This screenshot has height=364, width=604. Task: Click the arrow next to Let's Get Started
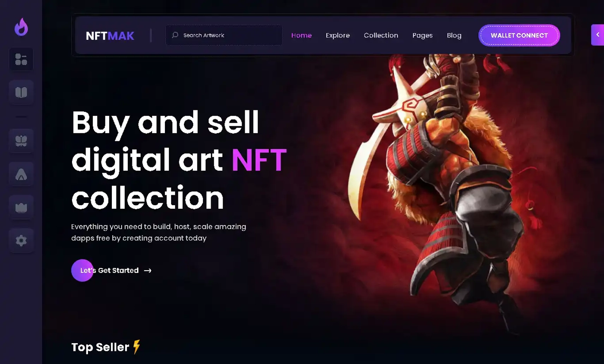(x=148, y=271)
